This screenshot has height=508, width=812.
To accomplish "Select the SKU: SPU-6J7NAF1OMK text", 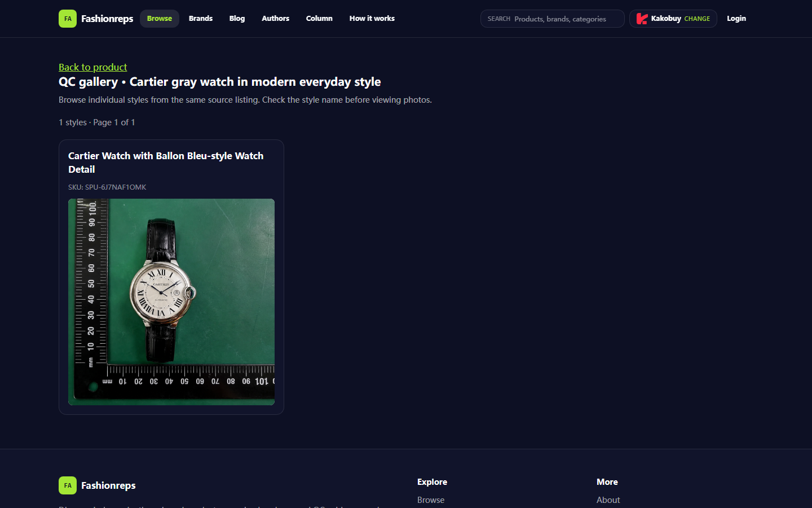I will point(107,187).
